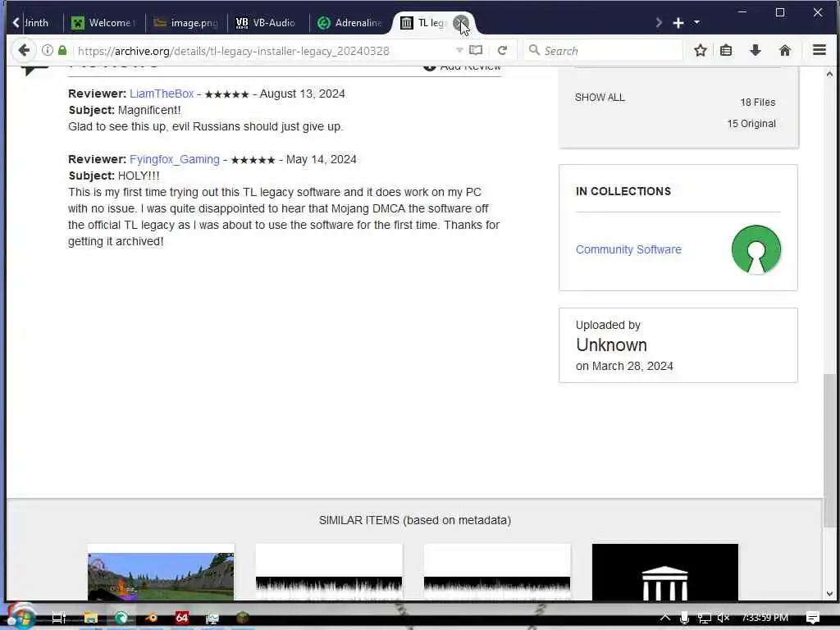Screen dimensions: 840x630
Task: Open the taskbar clock showing 7:33:59 PM
Action: [x=765, y=618]
